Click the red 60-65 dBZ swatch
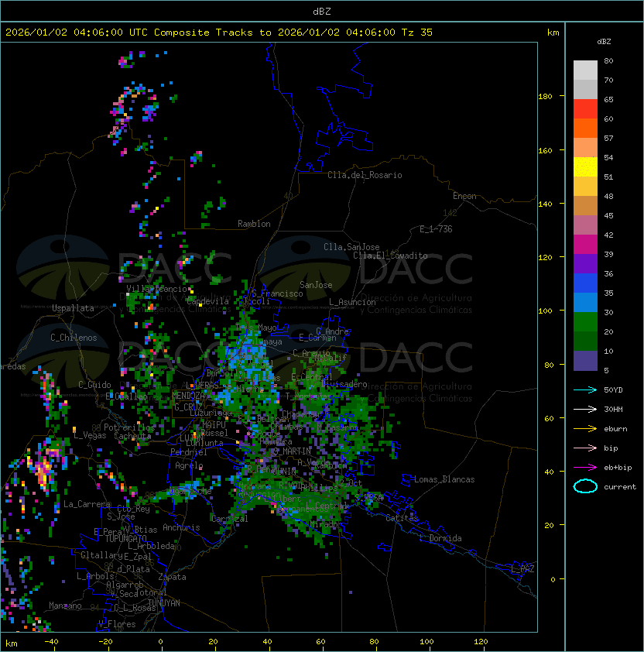 click(x=585, y=109)
